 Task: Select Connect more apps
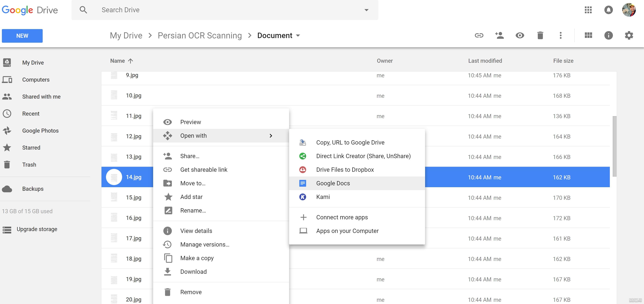(x=357, y=217)
